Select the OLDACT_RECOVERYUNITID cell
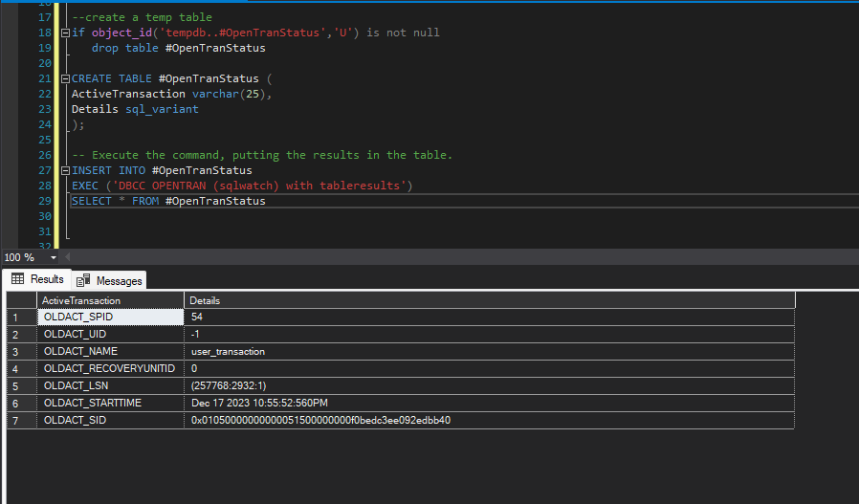 click(x=110, y=369)
